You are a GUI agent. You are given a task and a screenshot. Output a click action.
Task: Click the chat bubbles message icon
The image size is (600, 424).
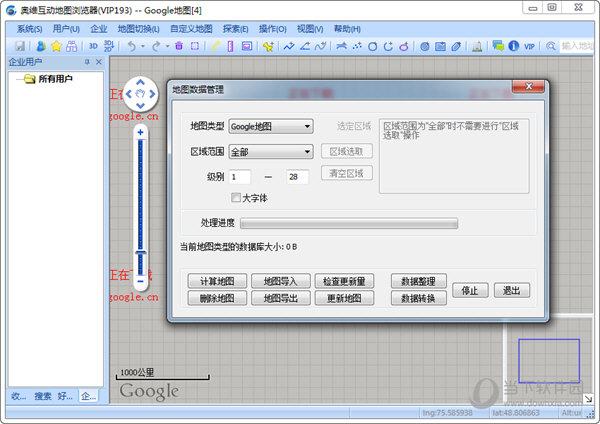point(498,46)
